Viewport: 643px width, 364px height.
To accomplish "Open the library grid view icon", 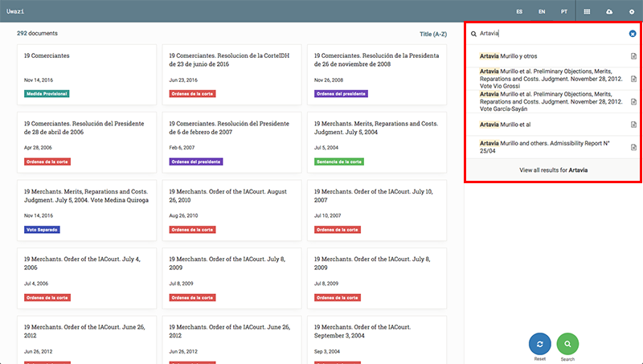I will (x=588, y=12).
